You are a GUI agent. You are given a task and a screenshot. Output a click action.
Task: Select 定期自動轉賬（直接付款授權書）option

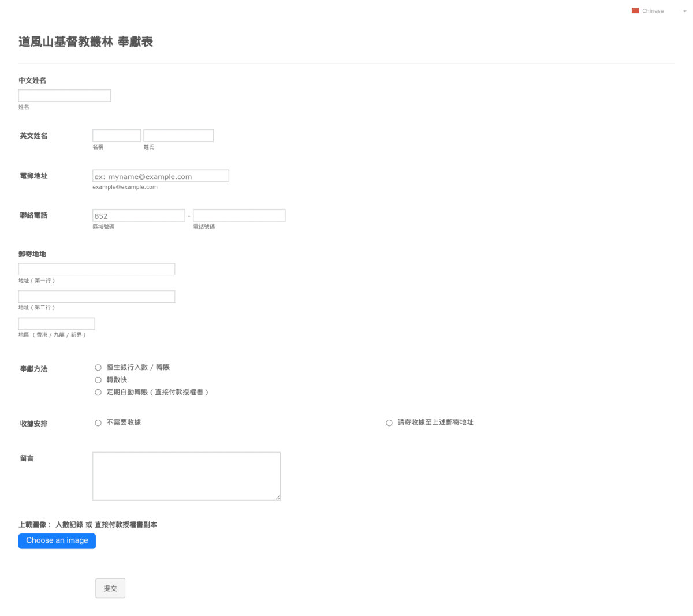click(x=98, y=392)
